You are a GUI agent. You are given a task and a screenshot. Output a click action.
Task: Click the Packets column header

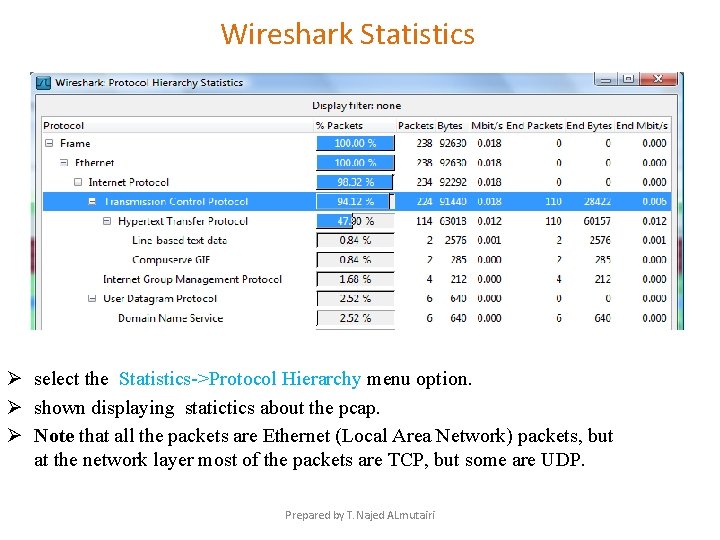(x=416, y=126)
